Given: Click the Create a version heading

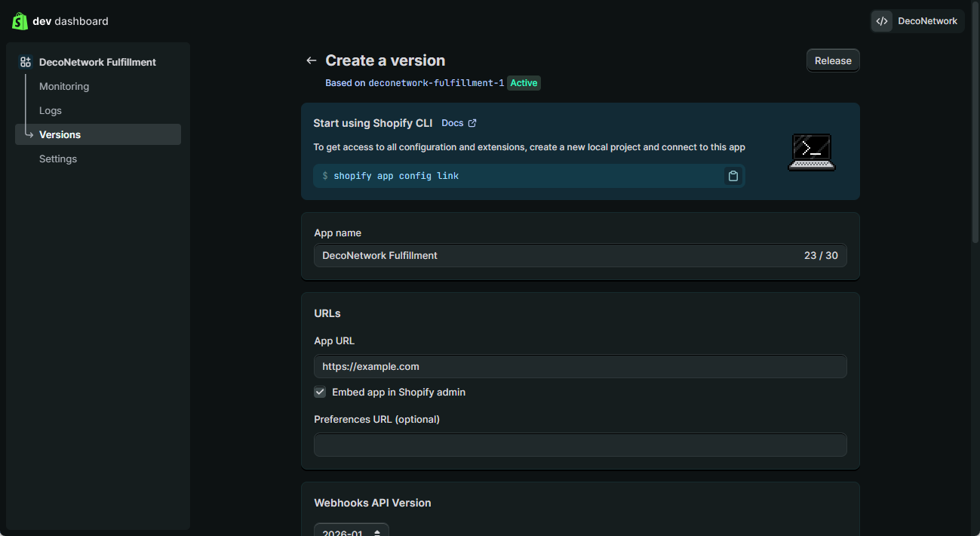Looking at the screenshot, I should click(x=386, y=60).
